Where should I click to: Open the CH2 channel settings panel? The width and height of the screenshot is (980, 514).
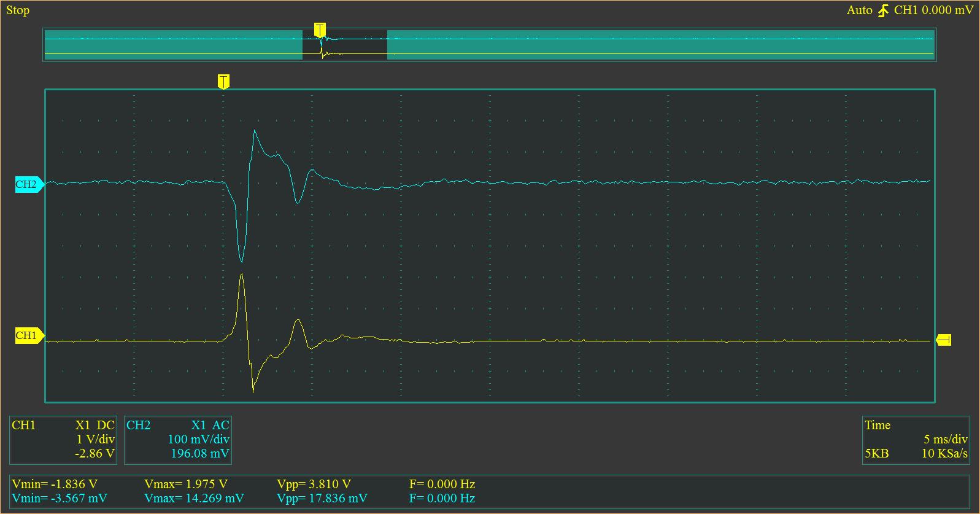click(x=178, y=440)
